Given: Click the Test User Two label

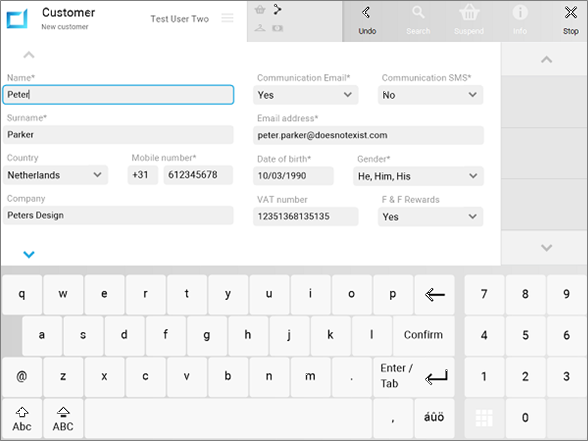Looking at the screenshot, I should tap(180, 19).
